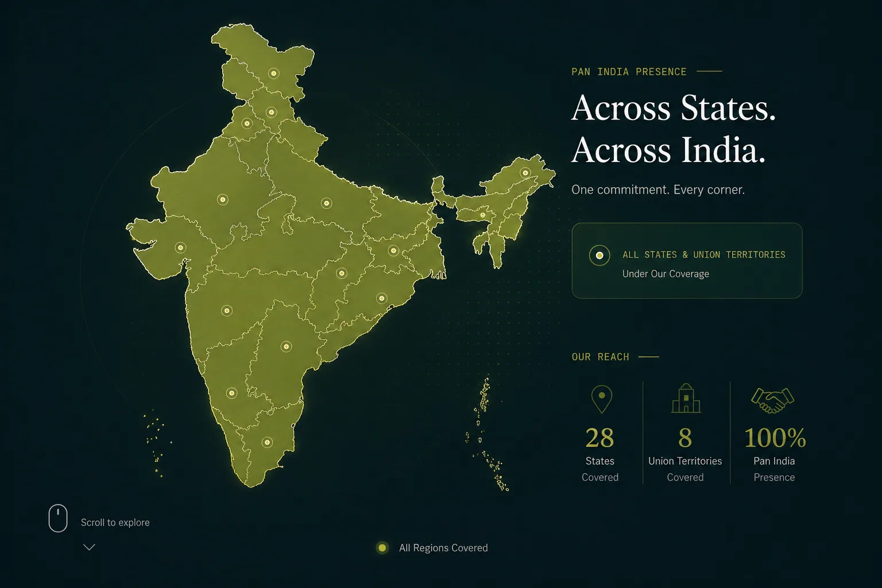Click the PAN INDIA PRESENCE label
The width and height of the screenshot is (882, 588).
629,72
